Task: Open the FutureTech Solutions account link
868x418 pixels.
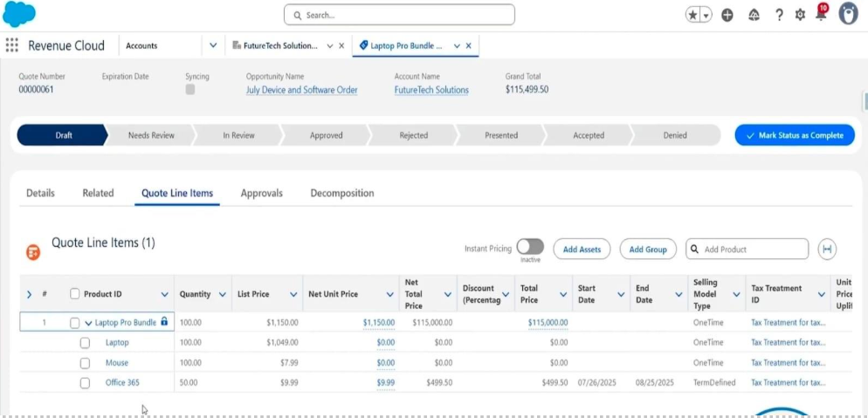Action: (x=431, y=90)
